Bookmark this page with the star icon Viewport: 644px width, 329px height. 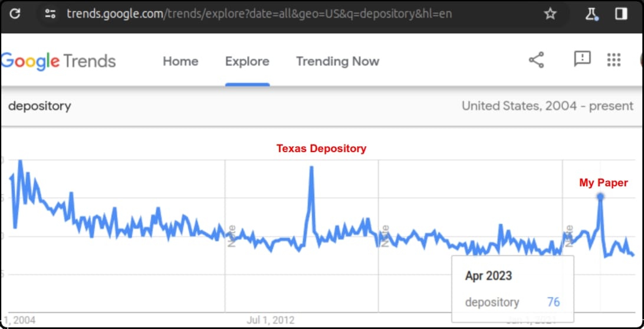pyautogui.click(x=550, y=14)
